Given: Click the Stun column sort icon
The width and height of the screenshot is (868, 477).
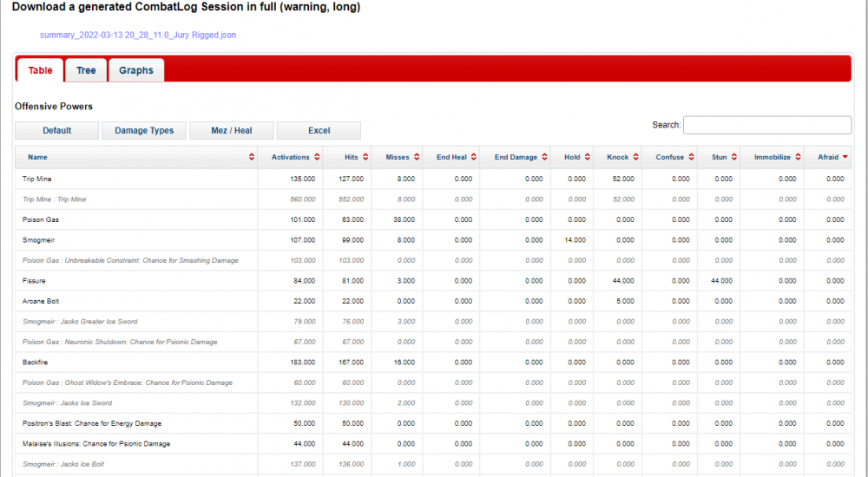Looking at the screenshot, I should (734, 157).
